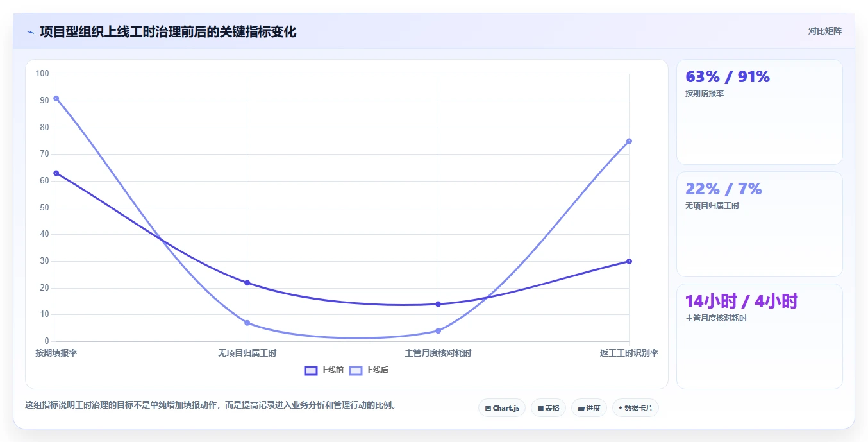Toggle the 上线前 legend item
The image size is (868, 442).
324,370
